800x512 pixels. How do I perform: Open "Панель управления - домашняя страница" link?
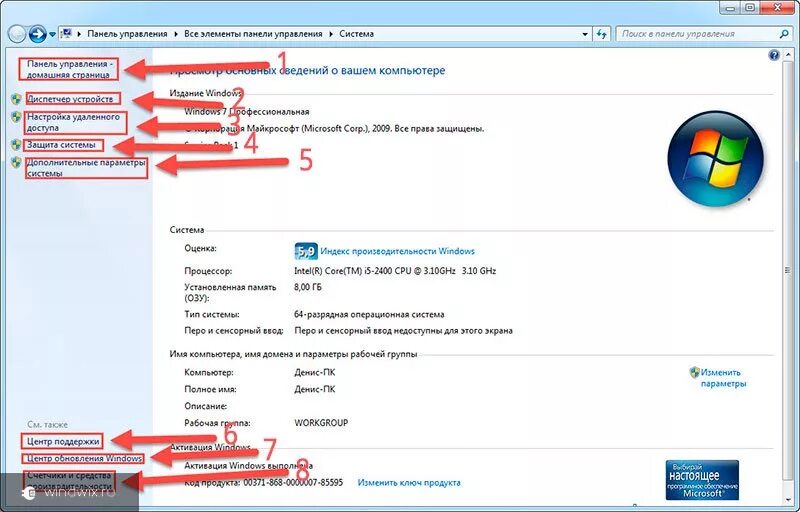pyautogui.click(x=69, y=69)
